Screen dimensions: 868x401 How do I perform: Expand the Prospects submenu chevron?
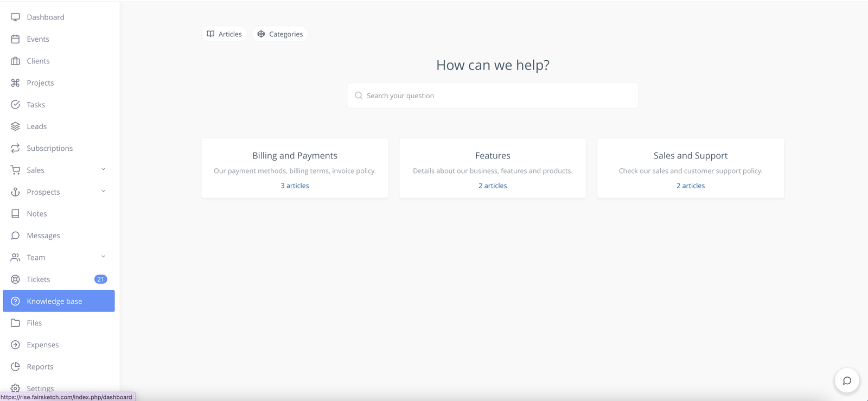tap(103, 192)
